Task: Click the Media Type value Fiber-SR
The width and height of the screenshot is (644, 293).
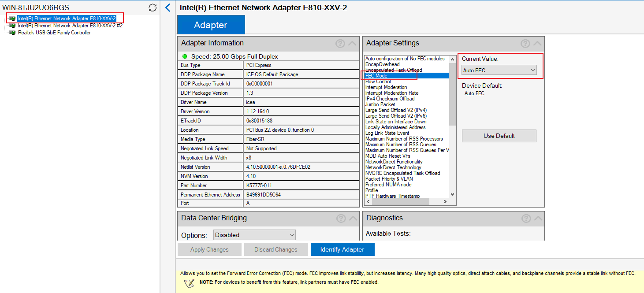Action: 256,139
